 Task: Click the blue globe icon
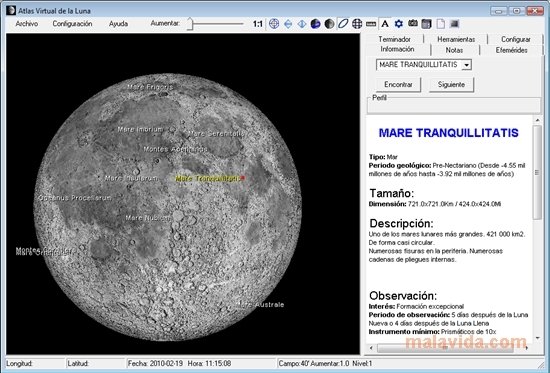tap(315, 24)
